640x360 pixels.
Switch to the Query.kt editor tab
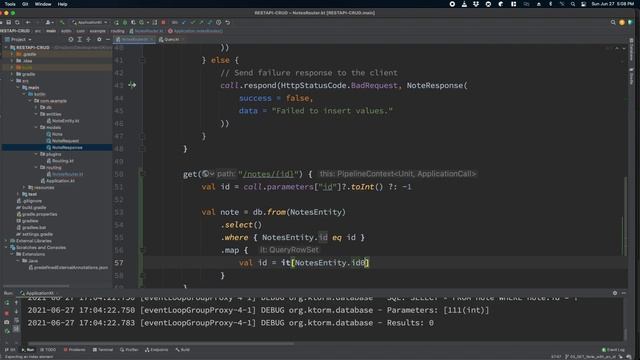pyautogui.click(x=171, y=40)
